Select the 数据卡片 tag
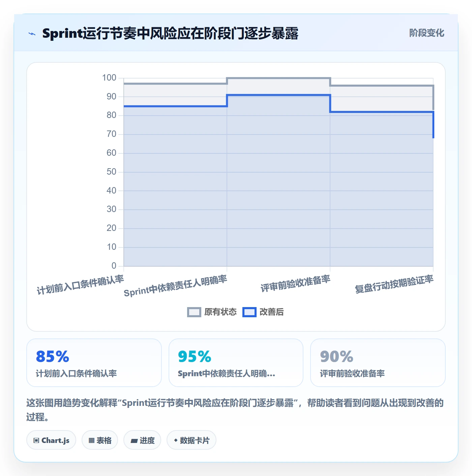The image size is (472, 476). pyautogui.click(x=191, y=440)
